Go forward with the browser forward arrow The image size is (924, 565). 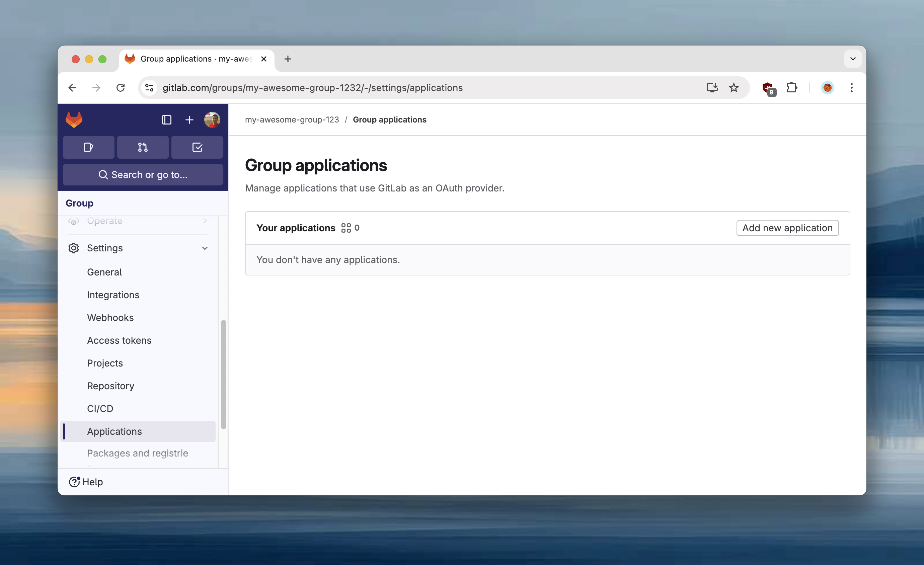[96, 88]
